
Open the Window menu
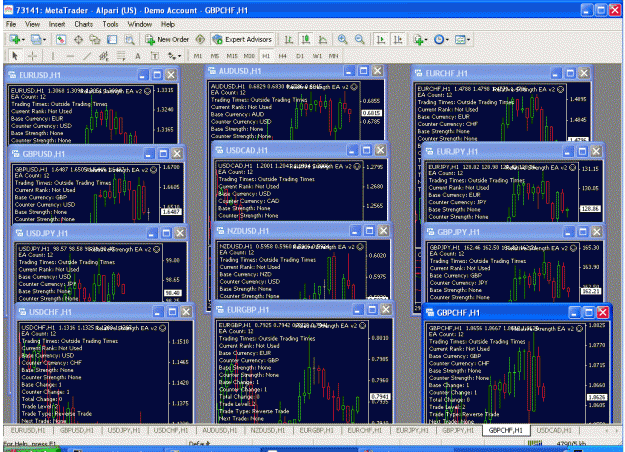[x=140, y=24]
